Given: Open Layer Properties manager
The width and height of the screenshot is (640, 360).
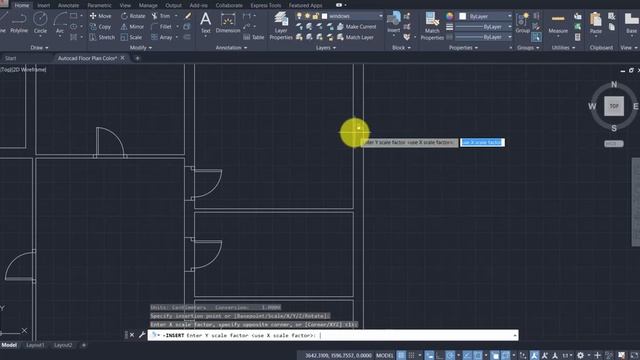Looking at the screenshot, I should pyautogui.click(x=281, y=26).
